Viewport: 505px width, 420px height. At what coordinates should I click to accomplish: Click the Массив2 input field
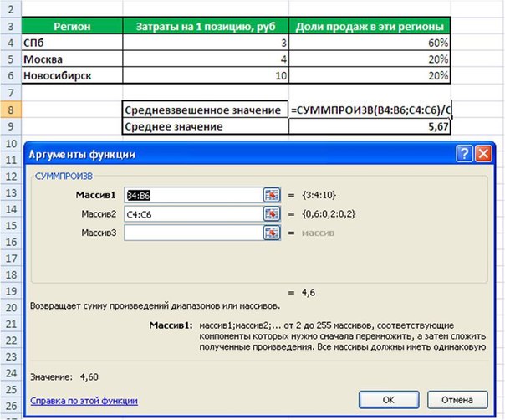coord(192,213)
